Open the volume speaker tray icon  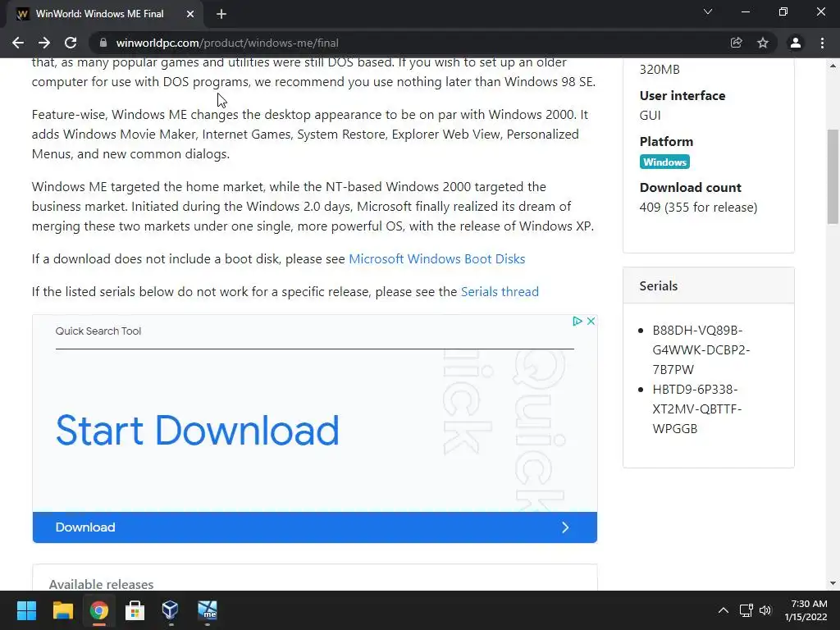765,610
